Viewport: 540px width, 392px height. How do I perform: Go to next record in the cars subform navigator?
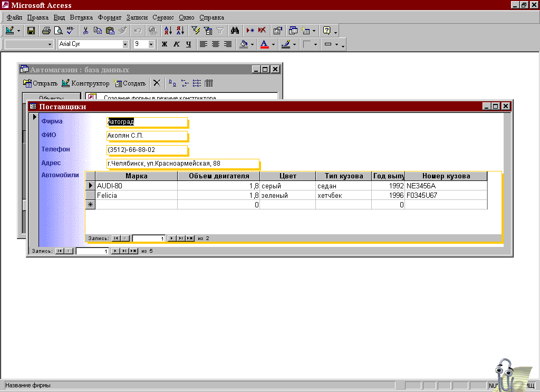[x=171, y=238]
